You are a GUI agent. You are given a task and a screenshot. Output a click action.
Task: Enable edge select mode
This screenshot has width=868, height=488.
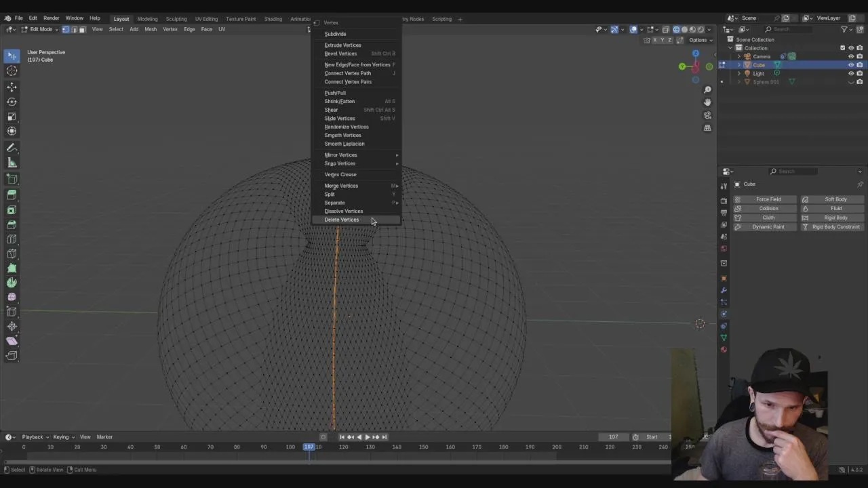tap(74, 29)
